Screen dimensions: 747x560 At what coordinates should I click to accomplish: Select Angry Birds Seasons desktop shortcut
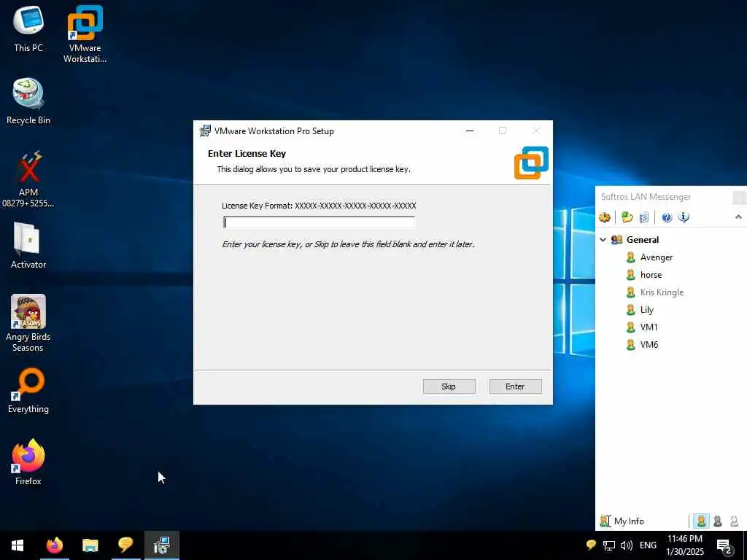click(x=28, y=323)
